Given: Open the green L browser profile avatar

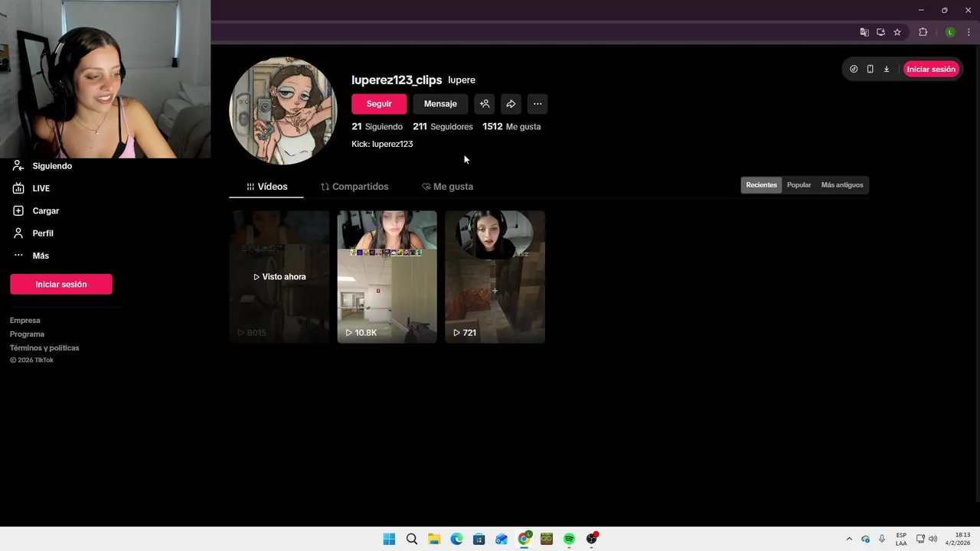Looking at the screenshot, I should (950, 32).
